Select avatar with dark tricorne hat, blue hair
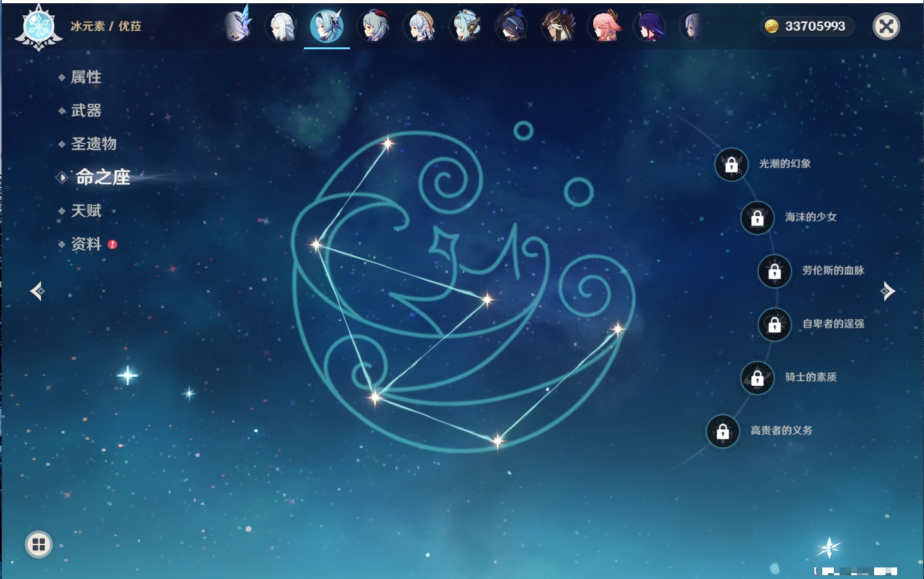The height and width of the screenshot is (579, 924). (x=512, y=26)
